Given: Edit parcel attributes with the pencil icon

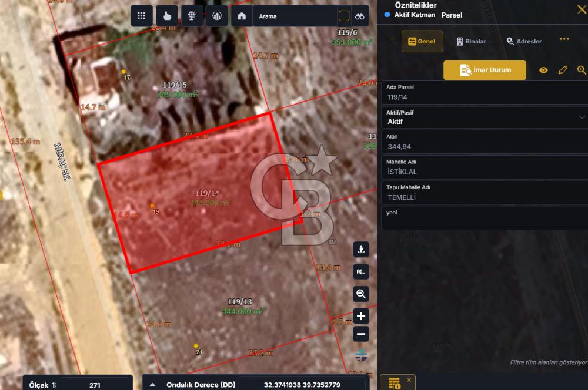Looking at the screenshot, I should coord(563,70).
